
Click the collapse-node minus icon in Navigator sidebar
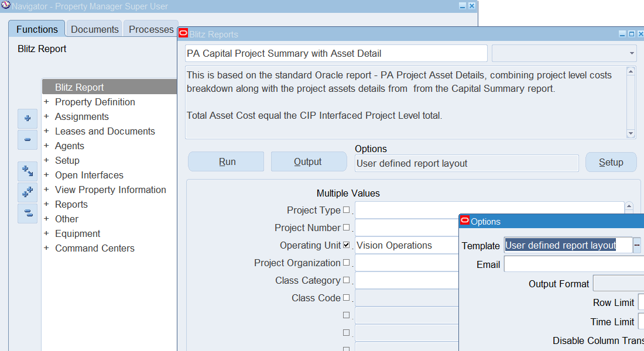[28, 140]
